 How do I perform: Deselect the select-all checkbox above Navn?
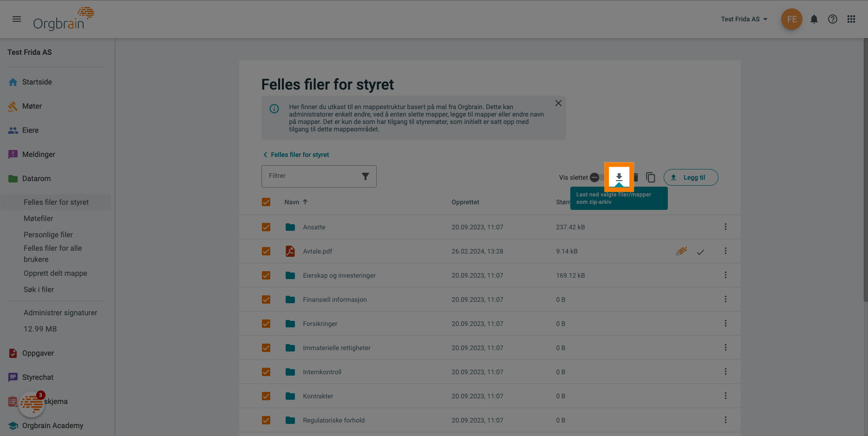(266, 202)
